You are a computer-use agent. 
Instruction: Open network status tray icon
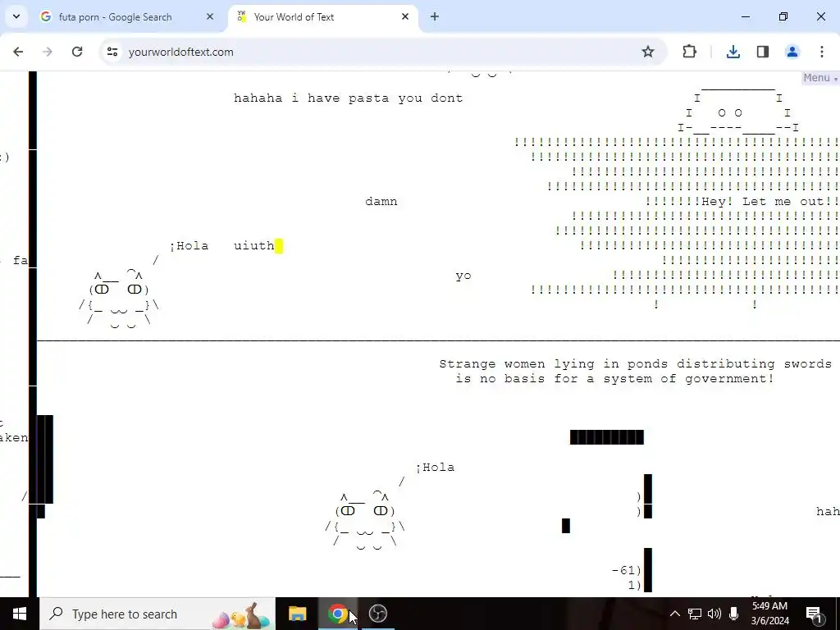tap(695, 614)
